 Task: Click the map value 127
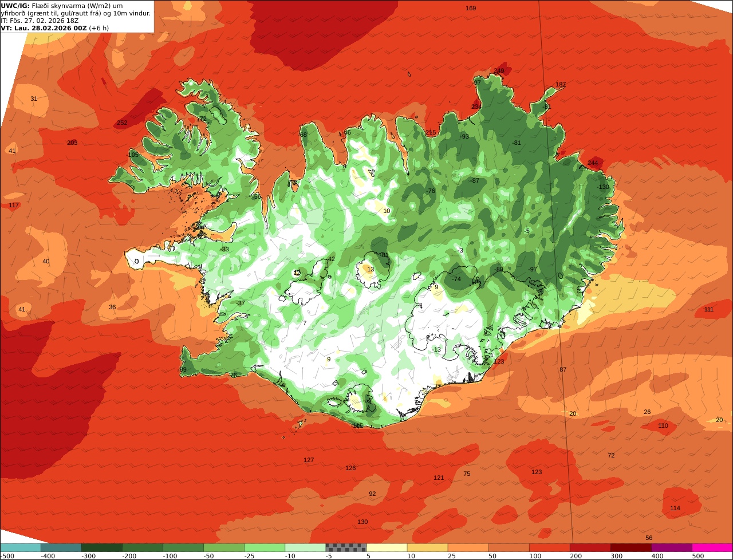coord(309,460)
